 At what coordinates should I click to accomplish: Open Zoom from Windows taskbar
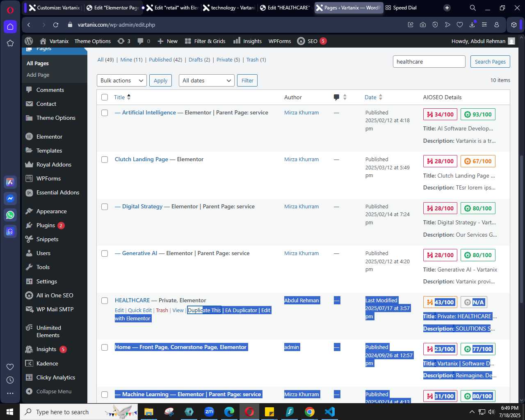coord(209,412)
